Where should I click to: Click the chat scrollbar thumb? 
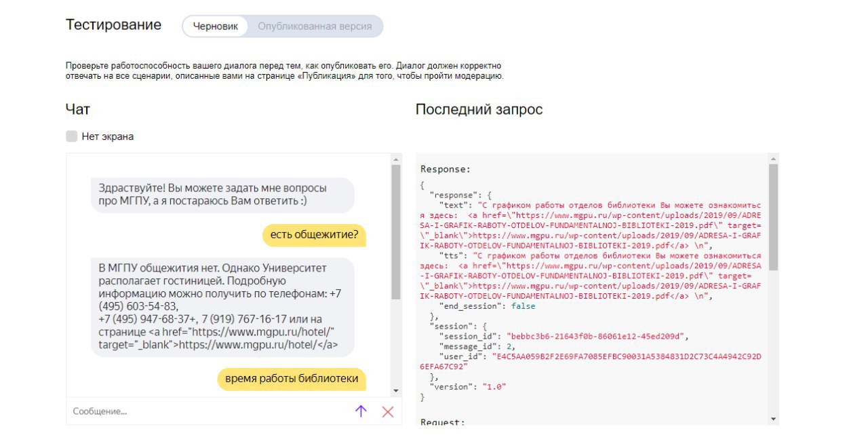[x=396, y=232]
